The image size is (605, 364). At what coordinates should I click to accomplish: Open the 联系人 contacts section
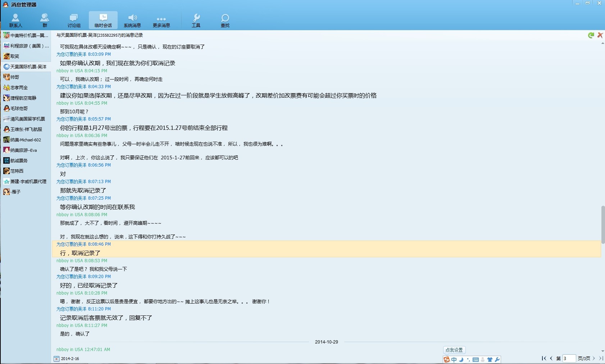(x=15, y=20)
